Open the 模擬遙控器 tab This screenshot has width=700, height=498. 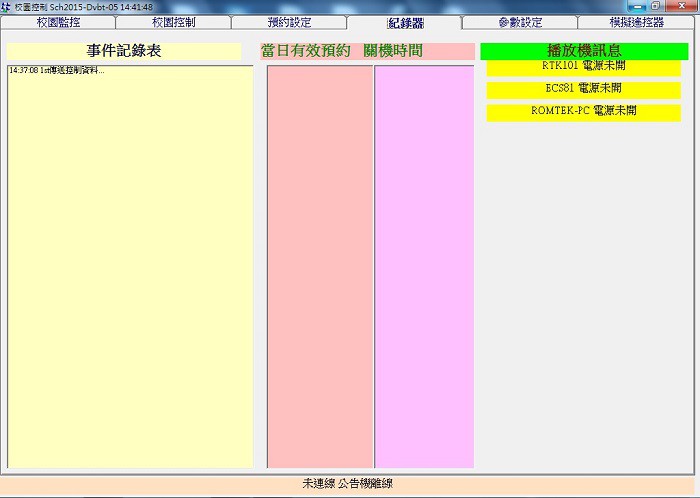point(636,22)
